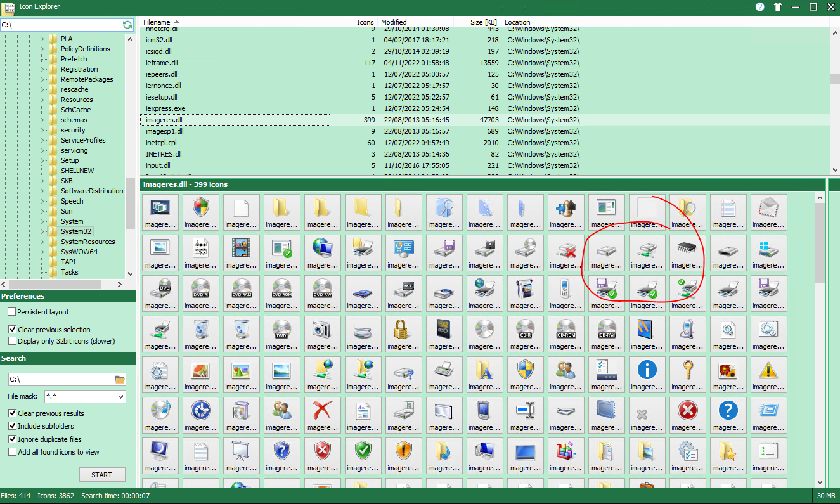Image resolution: width=840 pixels, height=504 pixels.
Task: Select the orange shield exclamation icon
Action: pyautogui.click(x=403, y=456)
